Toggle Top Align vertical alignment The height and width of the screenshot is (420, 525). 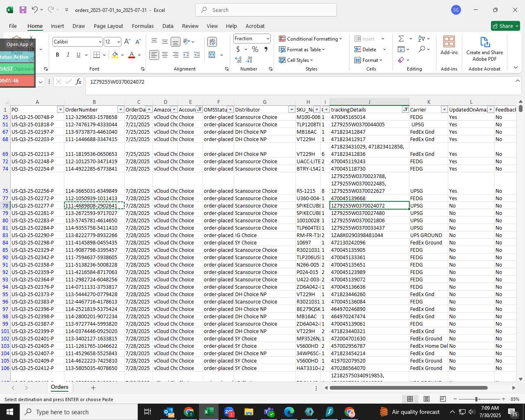coord(154,42)
